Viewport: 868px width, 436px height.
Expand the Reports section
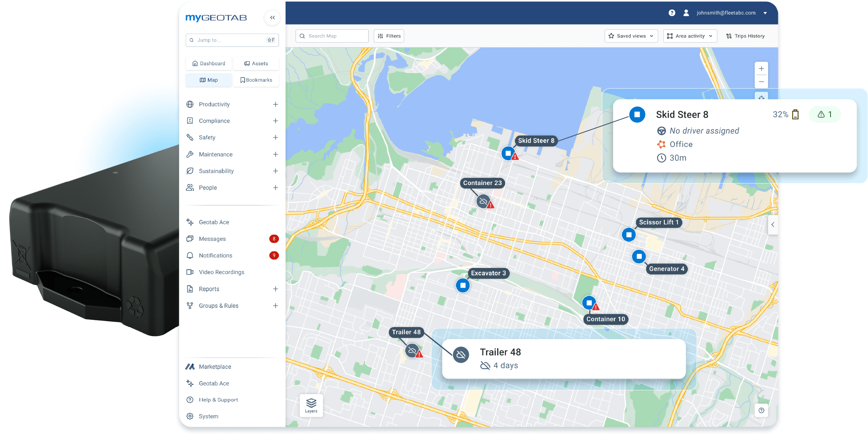(275, 289)
